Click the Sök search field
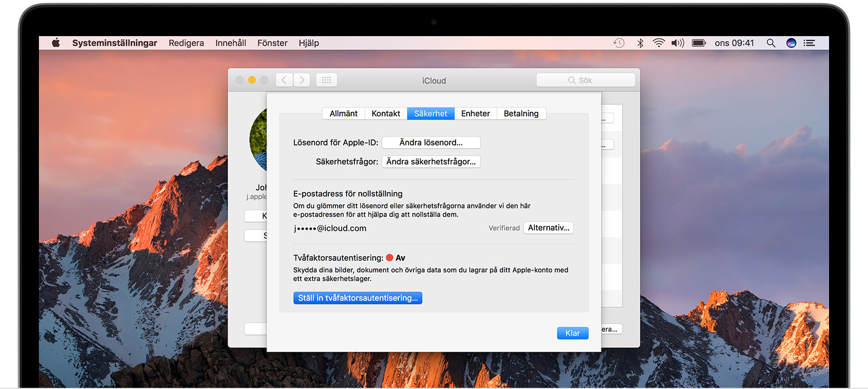 (x=585, y=80)
